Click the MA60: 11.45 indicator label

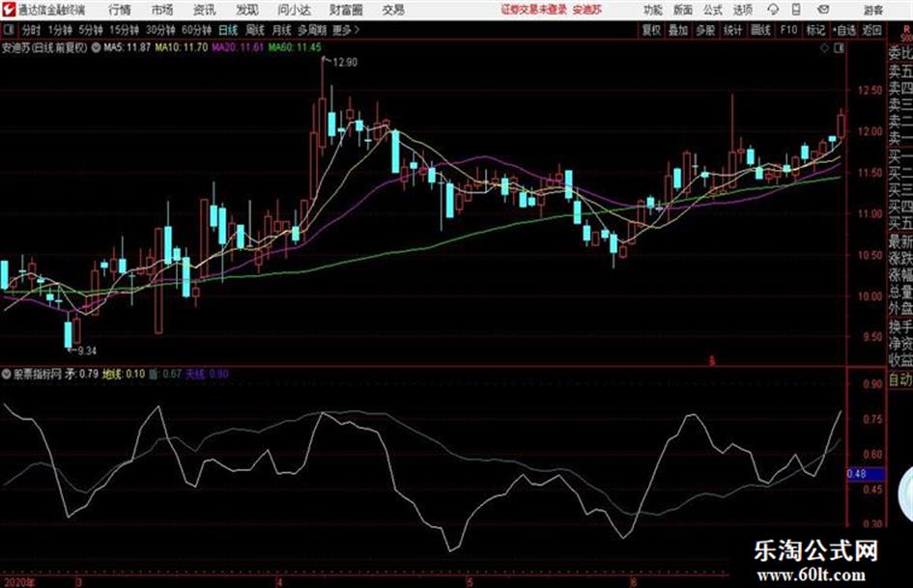click(295, 47)
